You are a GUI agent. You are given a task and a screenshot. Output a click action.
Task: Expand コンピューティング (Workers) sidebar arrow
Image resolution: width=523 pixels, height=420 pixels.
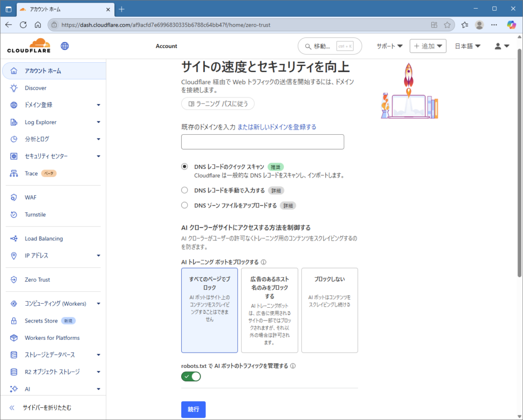click(x=99, y=304)
